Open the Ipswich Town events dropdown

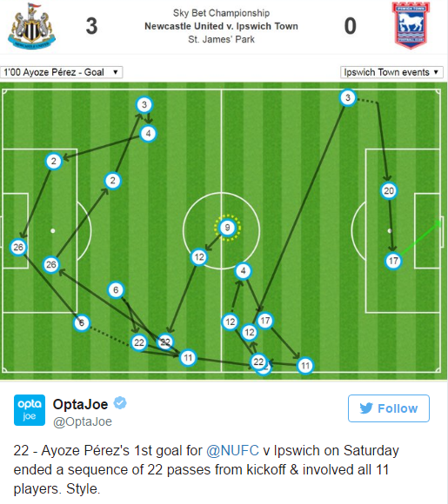[391, 72]
